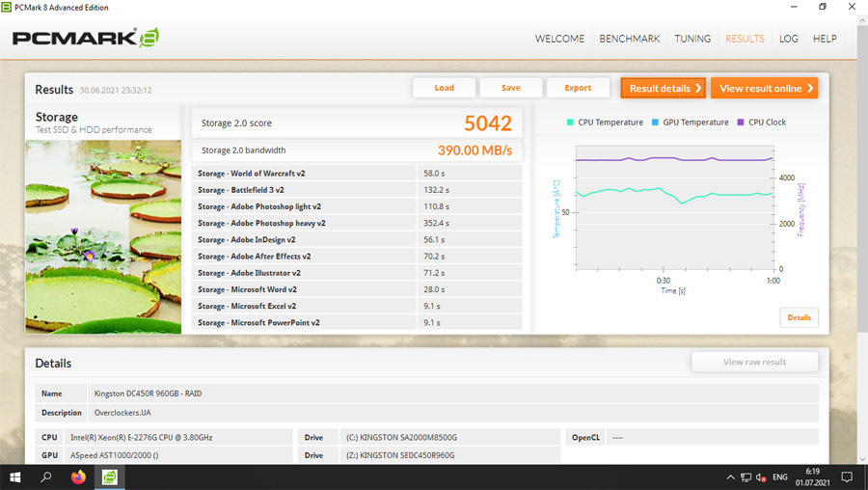
Task: Export the benchmark result
Action: (578, 88)
